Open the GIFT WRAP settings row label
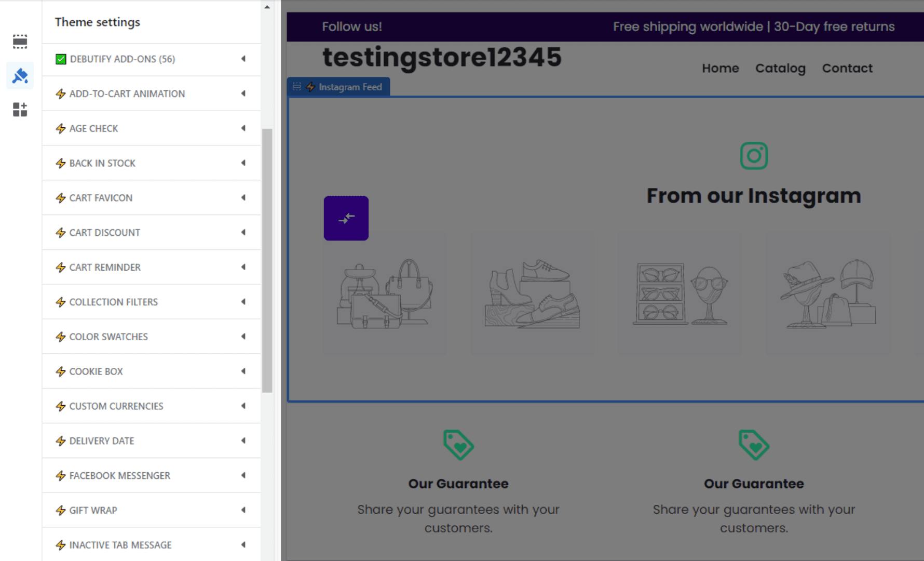The width and height of the screenshot is (924, 561). pyautogui.click(x=93, y=510)
